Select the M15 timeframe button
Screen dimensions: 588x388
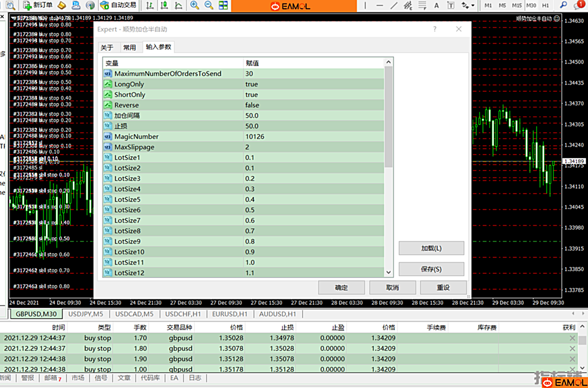point(517,5)
